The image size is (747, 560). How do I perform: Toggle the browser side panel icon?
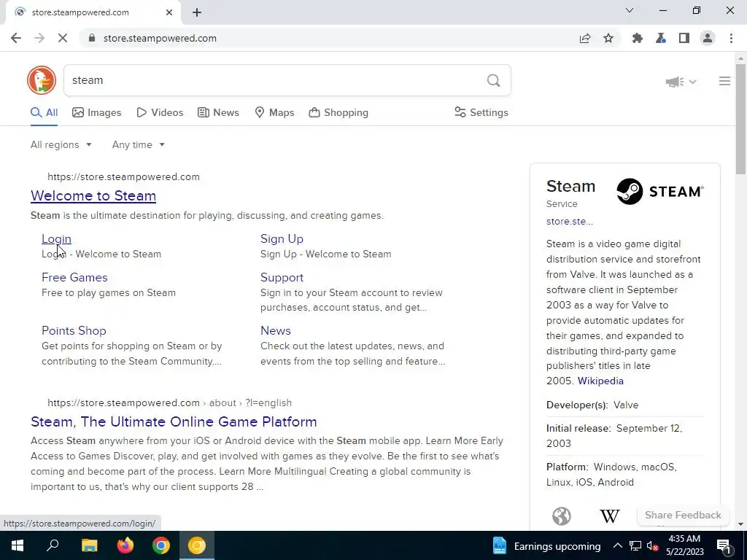click(684, 38)
